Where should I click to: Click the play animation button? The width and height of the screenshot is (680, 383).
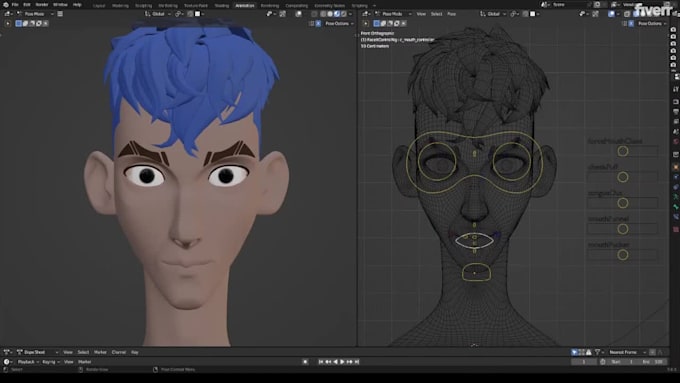(342, 362)
